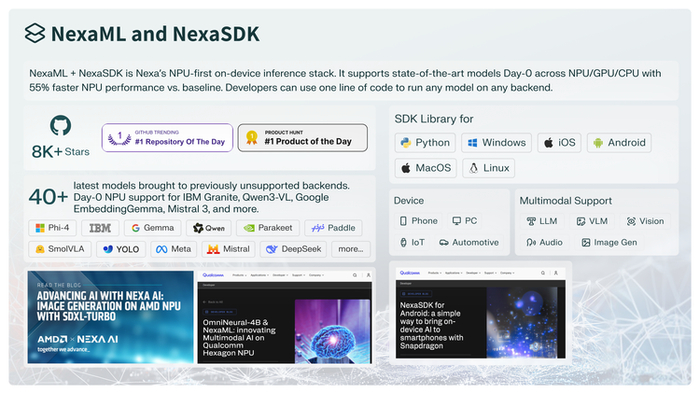Select the Android robot icon chip
The height and width of the screenshot is (394, 700).
pos(619,142)
